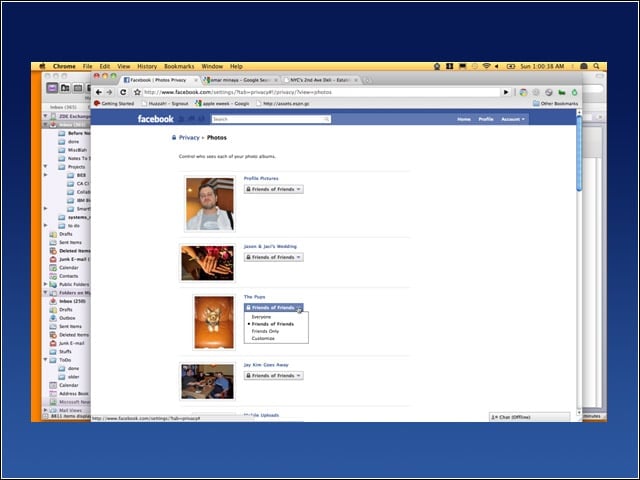Go to Home in the Facebook header

(464, 119)
